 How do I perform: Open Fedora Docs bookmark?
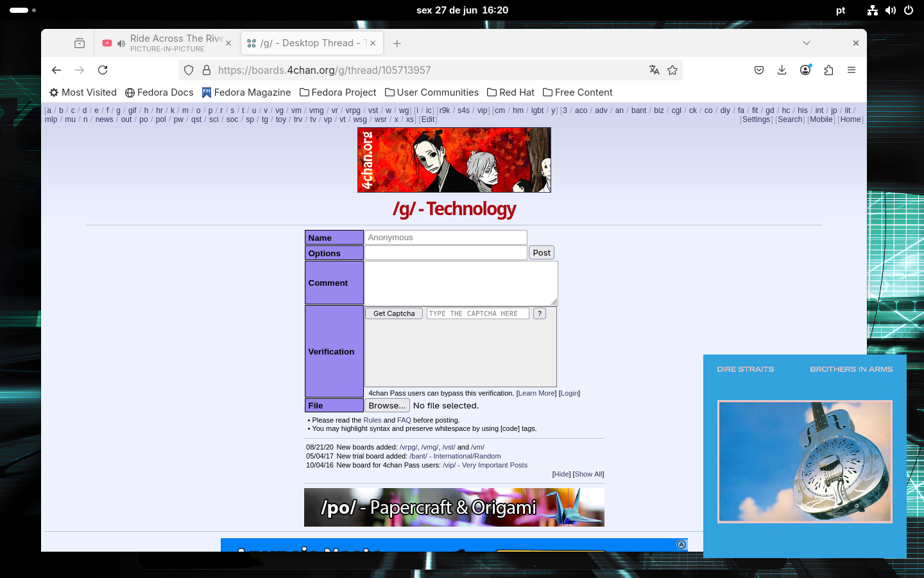click(159, 92)
